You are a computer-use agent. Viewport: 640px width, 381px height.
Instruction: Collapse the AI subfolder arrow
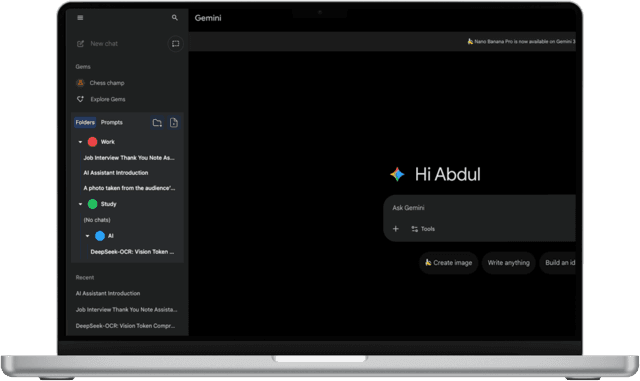click(x=87, y=236)
